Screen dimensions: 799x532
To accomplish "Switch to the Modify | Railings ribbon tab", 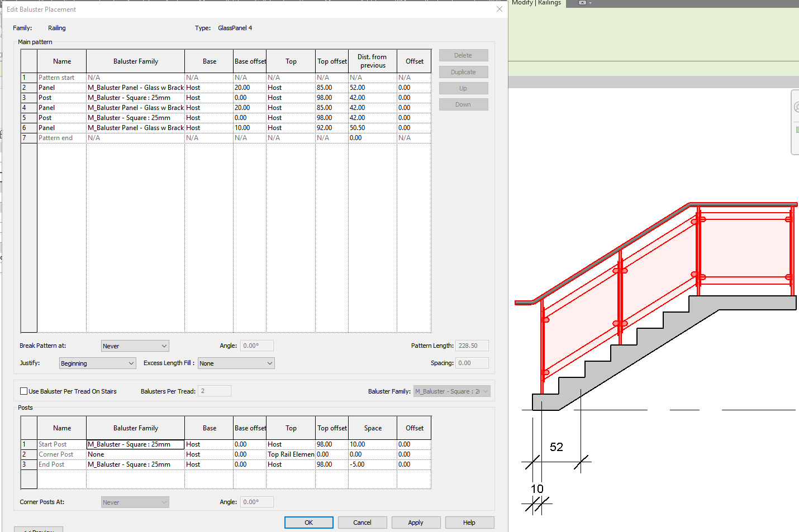I will coord(536,3).
